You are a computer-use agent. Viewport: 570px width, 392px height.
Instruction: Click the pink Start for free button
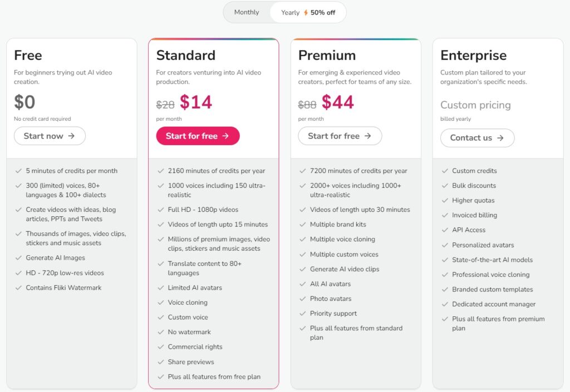[198, 136]
